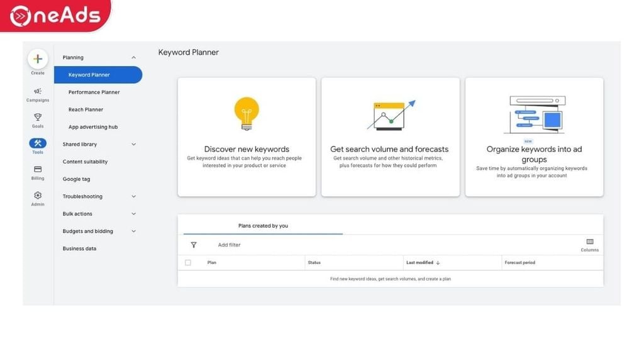Viewport: 644px width, 337px height.
Task: Click 'Save time by automatically organizing' description
Action: (532, 172)
